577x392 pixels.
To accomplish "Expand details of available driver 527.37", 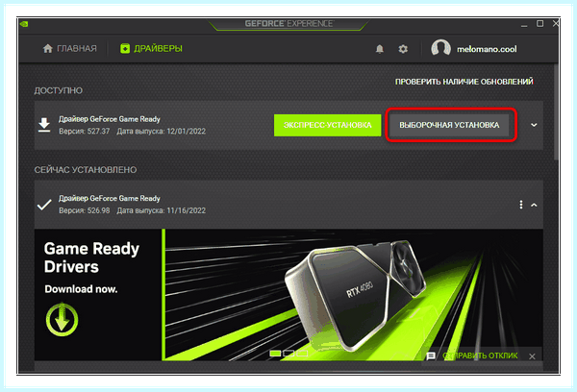I will point(534,125).
